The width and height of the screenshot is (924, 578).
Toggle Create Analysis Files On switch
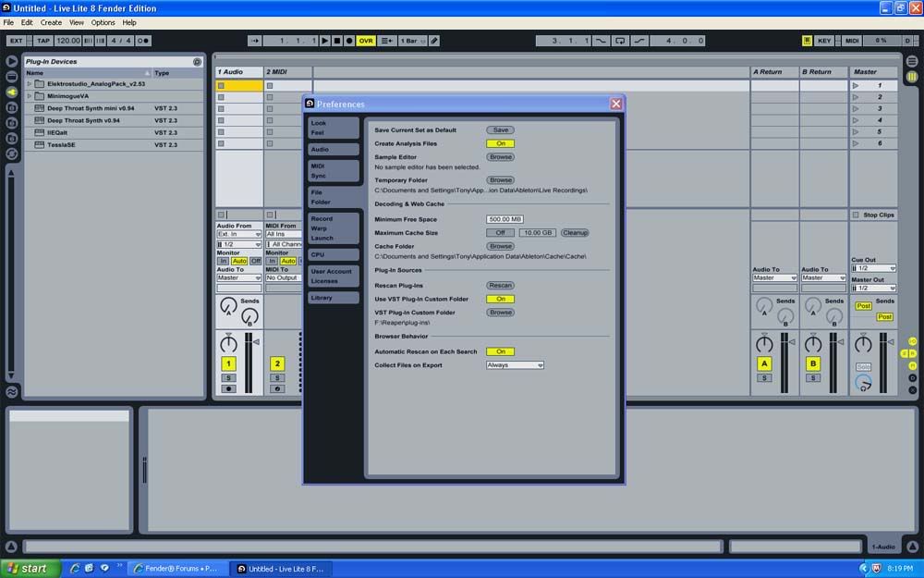coord(500,143)
